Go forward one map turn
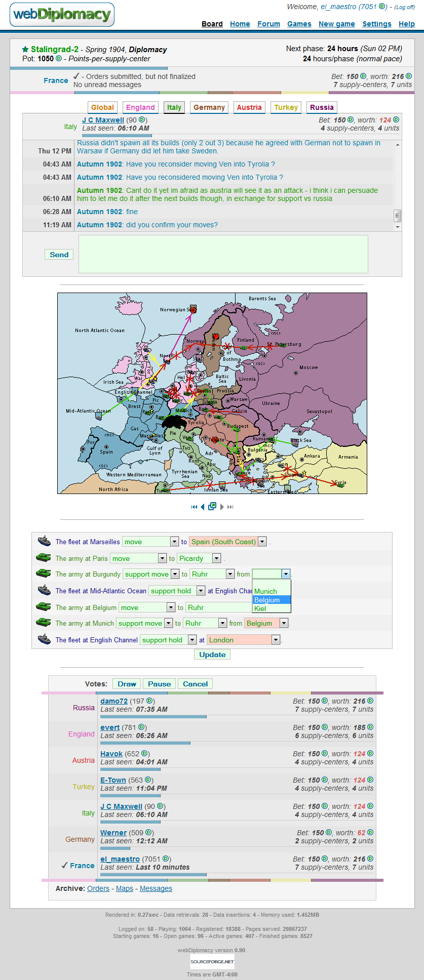The width and height of the screenshot is (424, 980). [222, 507]
